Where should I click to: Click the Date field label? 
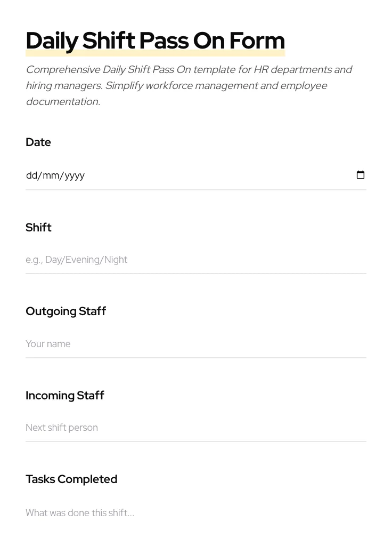(x=38, y=142)
